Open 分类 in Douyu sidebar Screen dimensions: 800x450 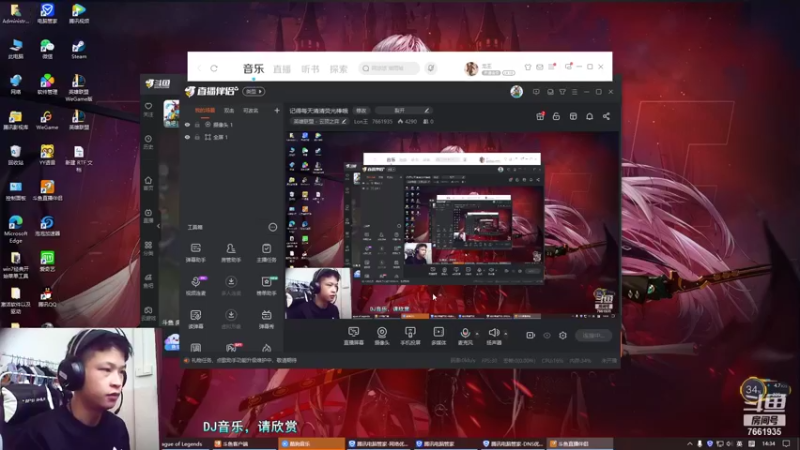tap(148, 248)
